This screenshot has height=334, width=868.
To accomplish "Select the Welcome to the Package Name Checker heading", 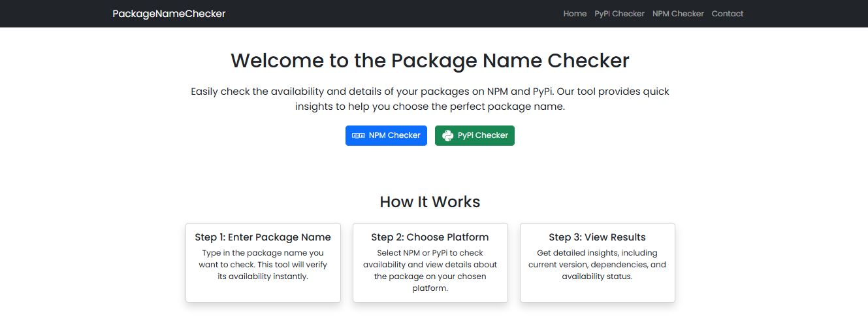I will coord(430,61).
